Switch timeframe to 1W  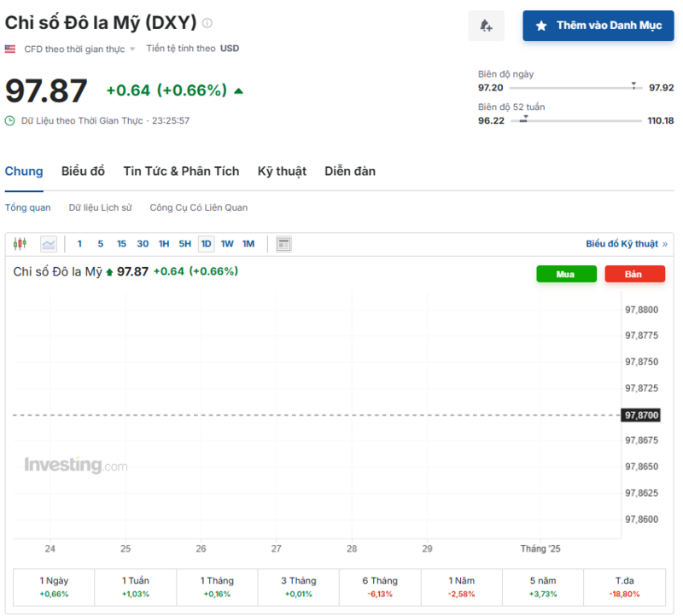[226, 243]
